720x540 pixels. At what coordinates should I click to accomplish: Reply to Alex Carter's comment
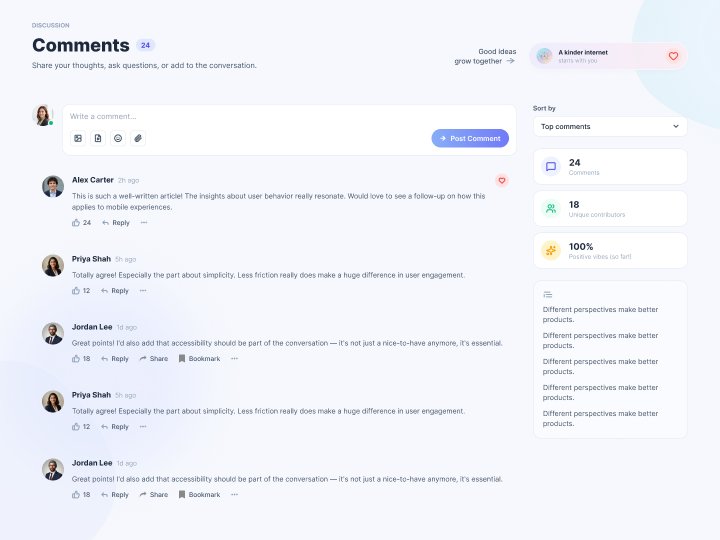point(116,223)
